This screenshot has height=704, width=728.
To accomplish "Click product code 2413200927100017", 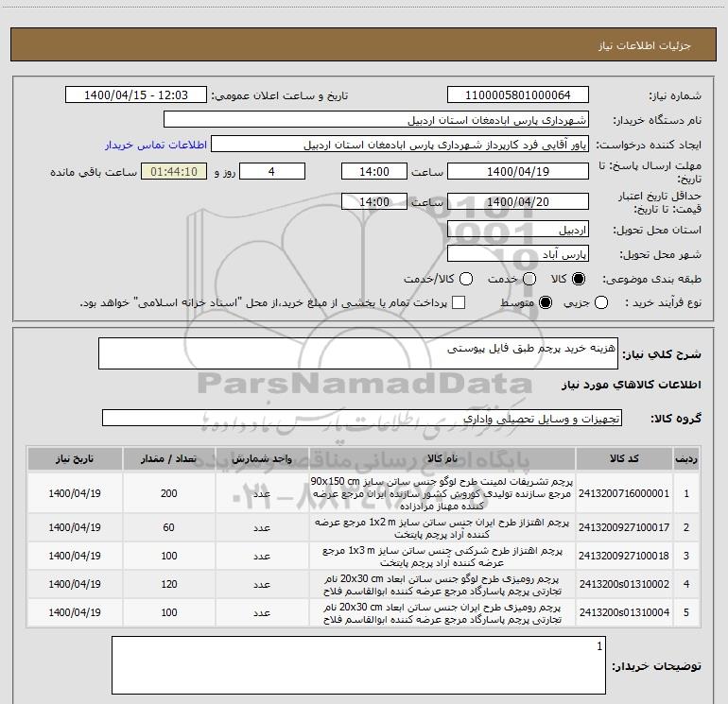I will click(x=624, y=527).
